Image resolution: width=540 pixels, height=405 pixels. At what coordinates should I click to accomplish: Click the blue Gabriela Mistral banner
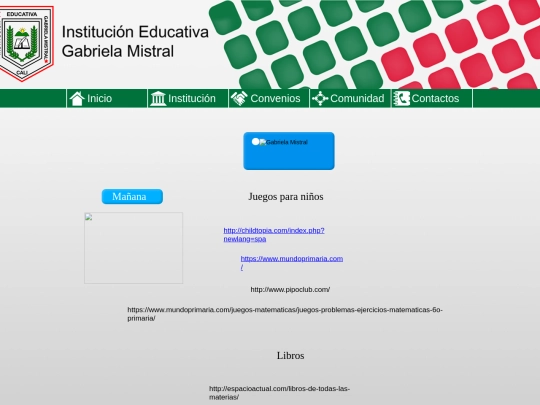289,151
